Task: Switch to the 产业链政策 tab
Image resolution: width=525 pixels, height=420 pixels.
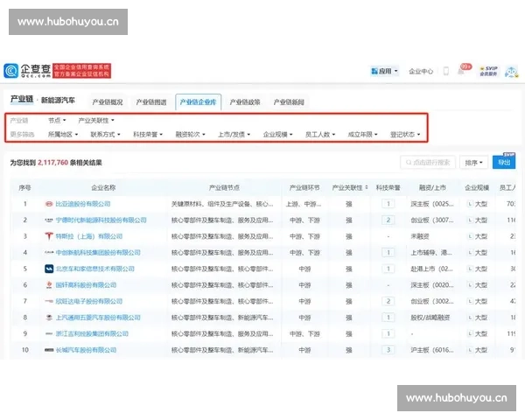Action: coord(245,101)
